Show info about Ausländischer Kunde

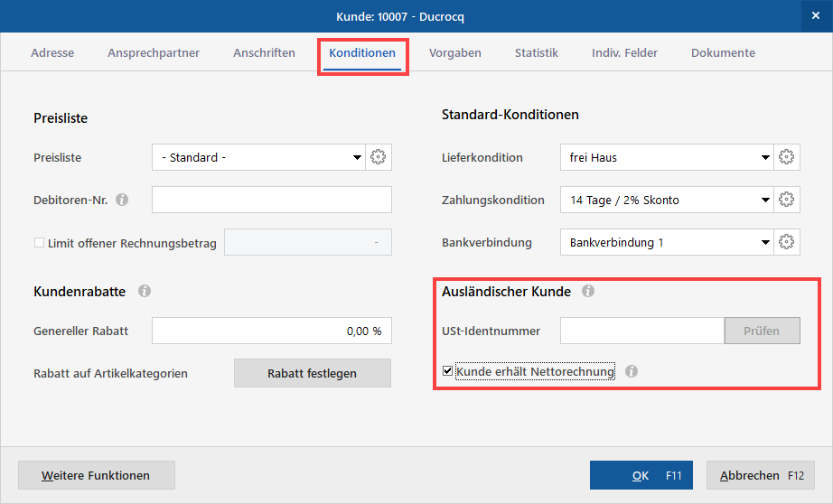[x=588, y=292]
